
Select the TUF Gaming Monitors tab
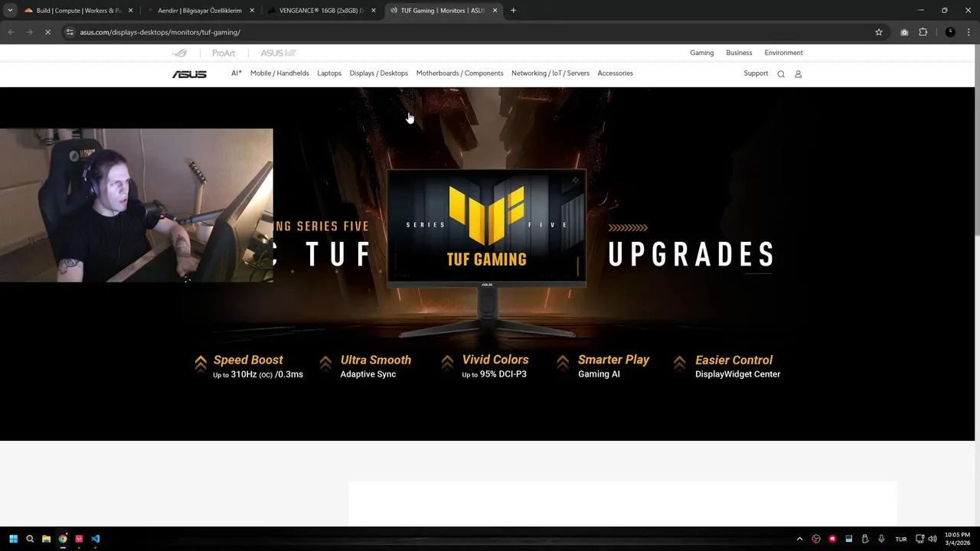(x=443, y=11)
